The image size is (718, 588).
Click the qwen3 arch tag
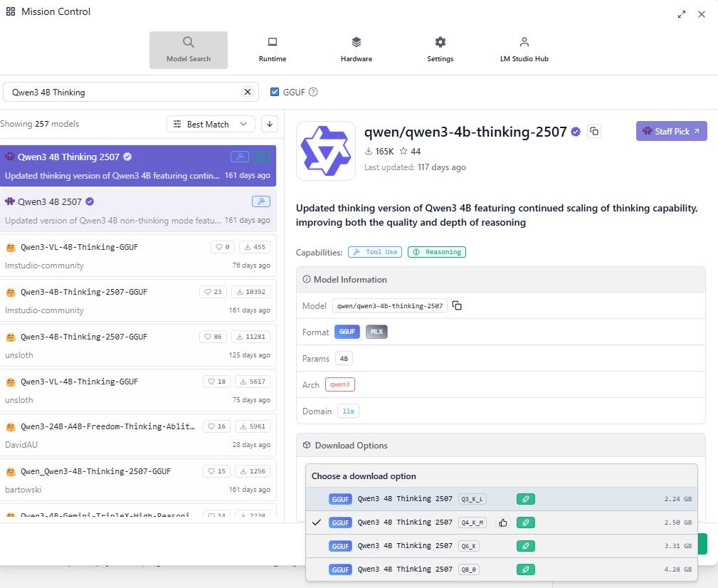point(339,384)
